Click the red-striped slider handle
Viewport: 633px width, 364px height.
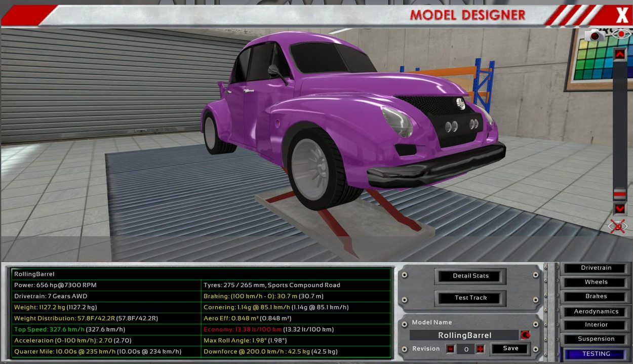coord(620,194)
